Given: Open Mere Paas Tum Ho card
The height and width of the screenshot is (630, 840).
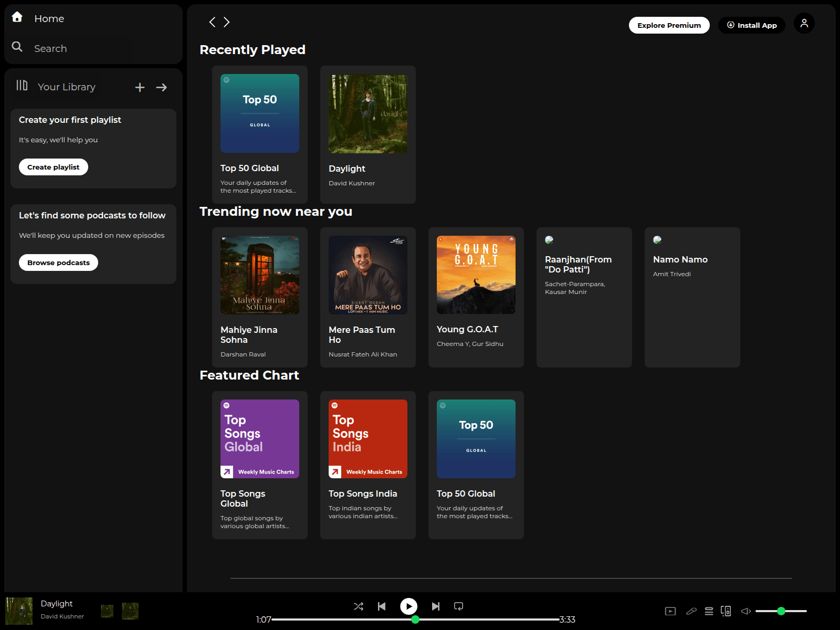Looking at the screenshot, I should pos(368,297).
